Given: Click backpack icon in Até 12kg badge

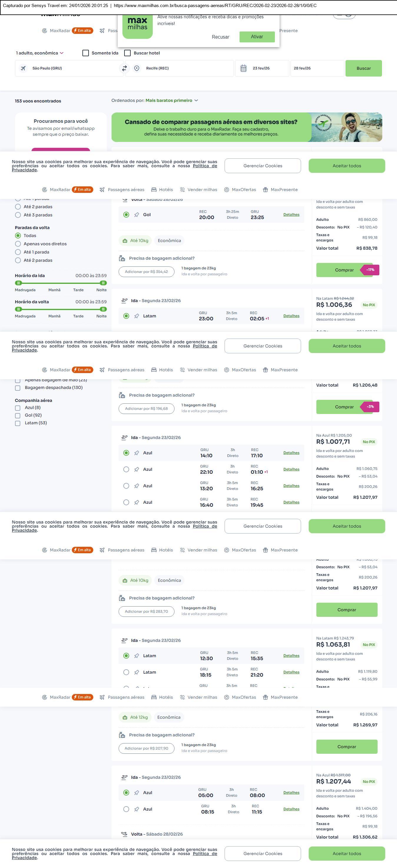Looking at the screenshot, I should tap(125, 717).
